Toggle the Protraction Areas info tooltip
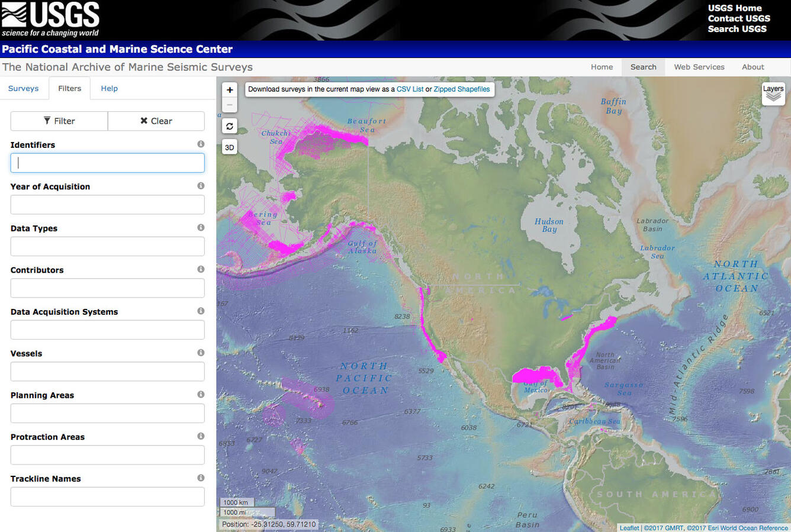Viewport: 791px width, 532px height. pyautogui.click(x=201, y=436)
